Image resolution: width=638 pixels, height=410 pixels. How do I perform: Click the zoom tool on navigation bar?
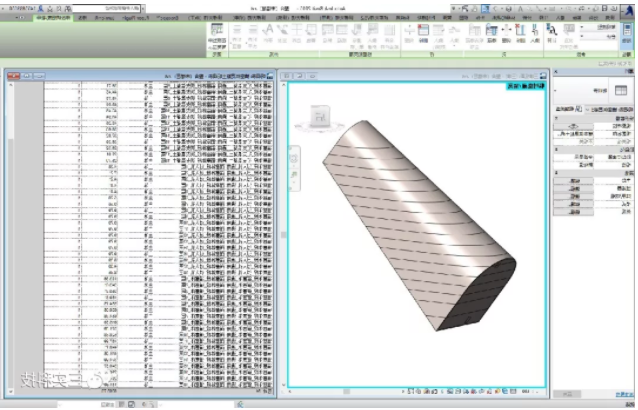click(x=295, y=176)
